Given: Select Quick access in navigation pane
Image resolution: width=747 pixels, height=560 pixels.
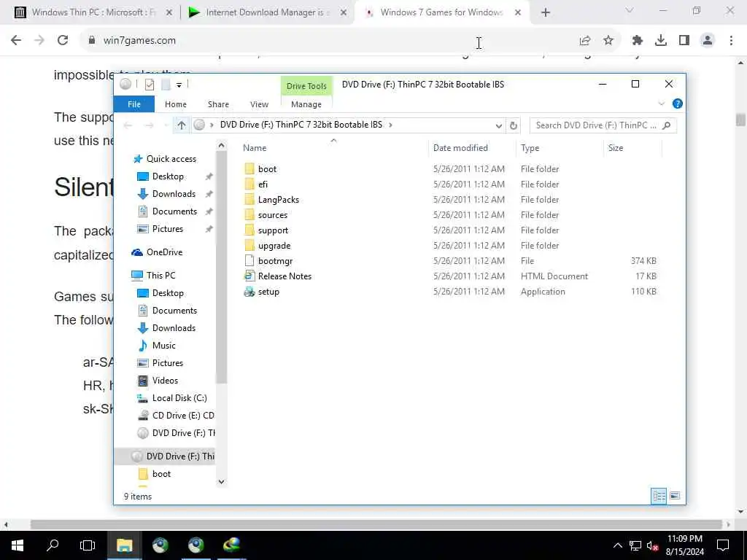Looking at the screenshot, I should 171,159.
